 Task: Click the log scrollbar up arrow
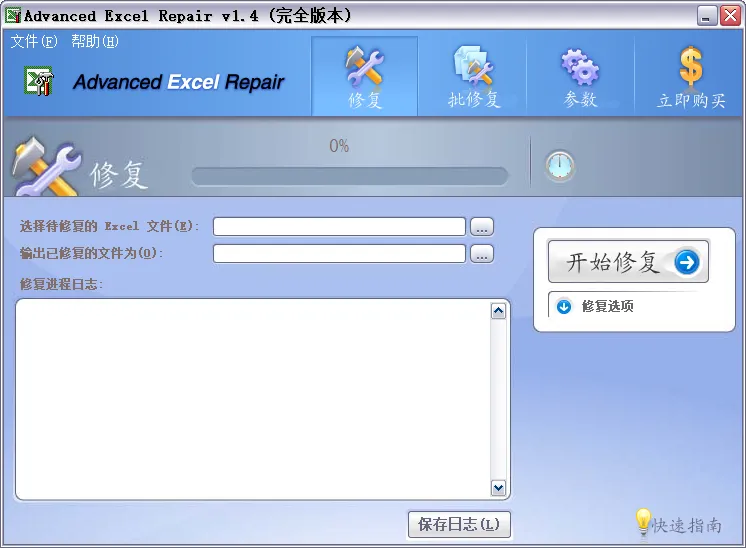[498, 311]
